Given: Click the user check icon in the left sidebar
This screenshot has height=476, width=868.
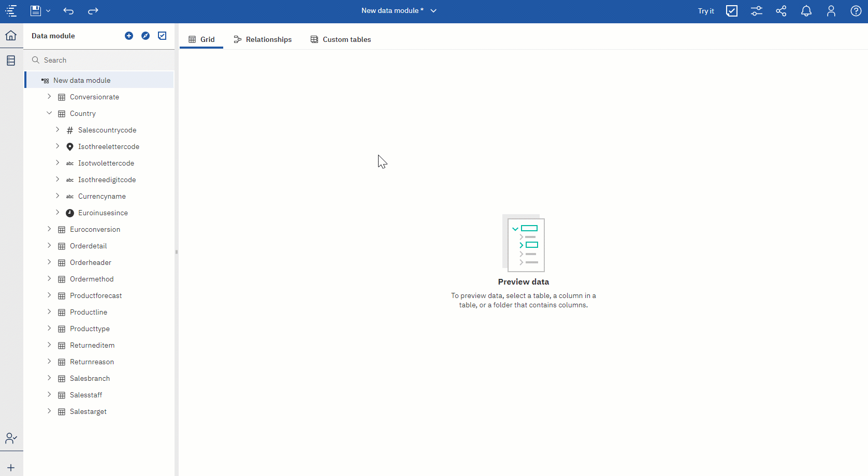Looking at the screenshot, I should click(11, 439).
